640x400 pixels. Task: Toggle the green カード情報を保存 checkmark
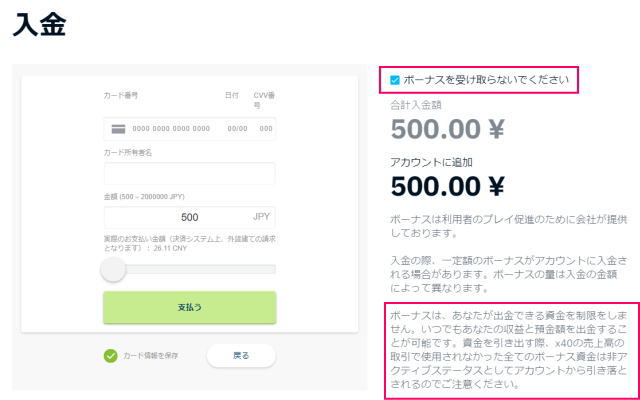pyautogui.click(x=110, y=356)
